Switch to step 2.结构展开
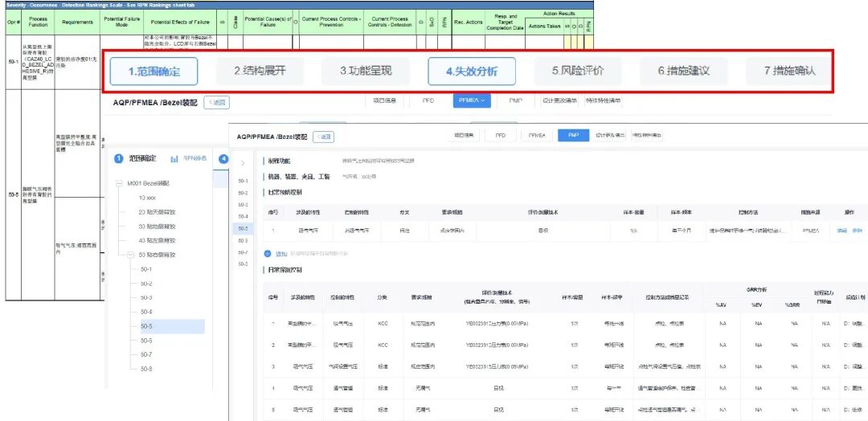This screenshot has height=421, width=868. tap(260, 72)
